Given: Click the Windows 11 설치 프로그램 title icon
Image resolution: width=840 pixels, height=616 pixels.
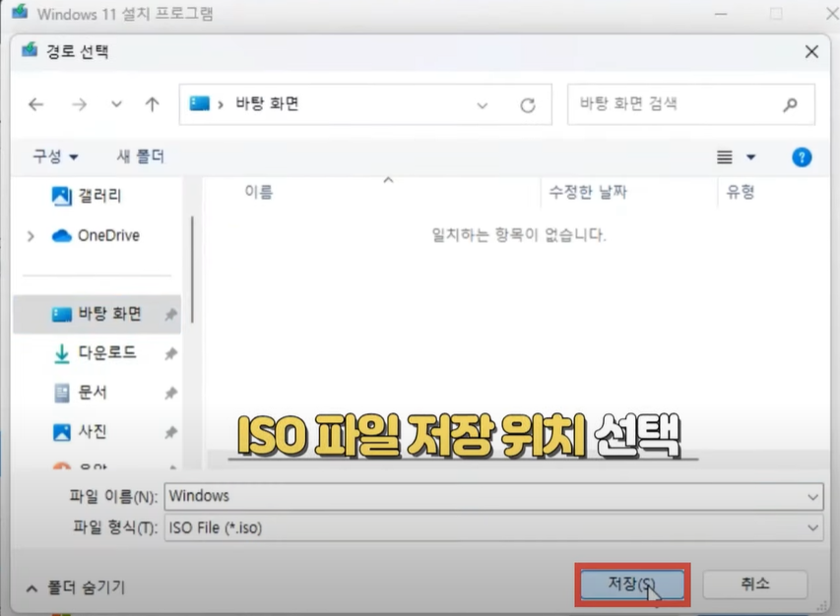Looking at the screenshot, I should (x=20, y=11).
